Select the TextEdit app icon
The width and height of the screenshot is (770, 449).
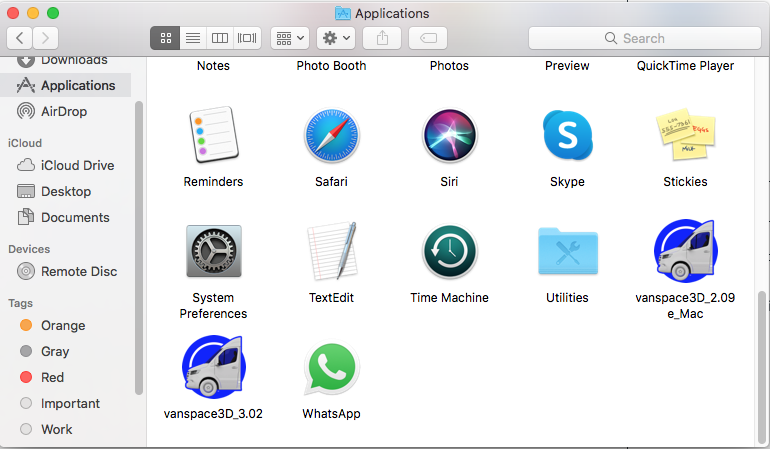point(331,251)
